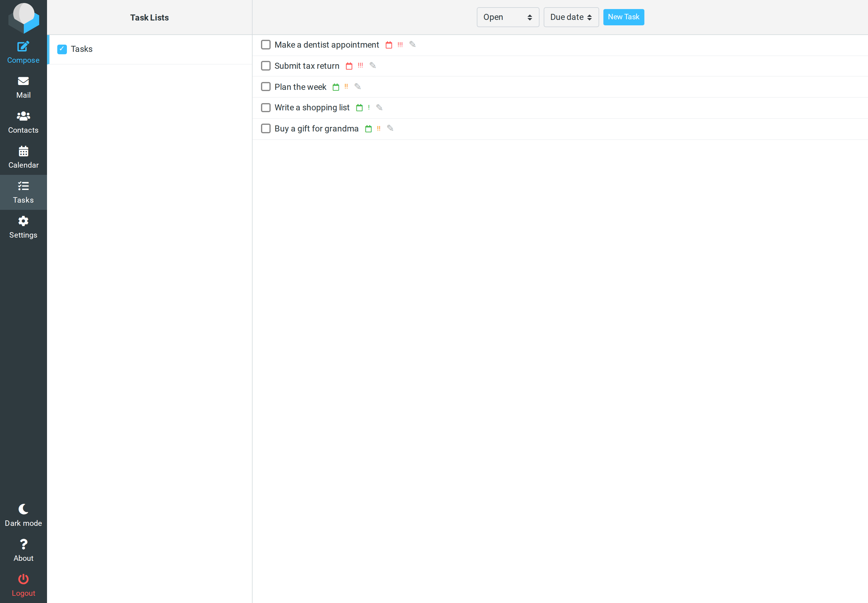Open the Open status filter dropdown
This screenshot has width=868, height=603.
tap(508, 17)
